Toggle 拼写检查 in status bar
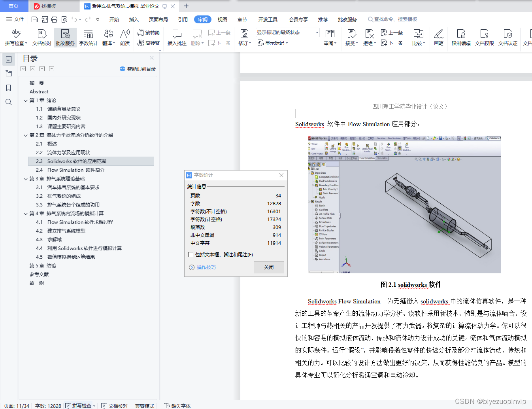532x409 pixels. tap(78, 406)
